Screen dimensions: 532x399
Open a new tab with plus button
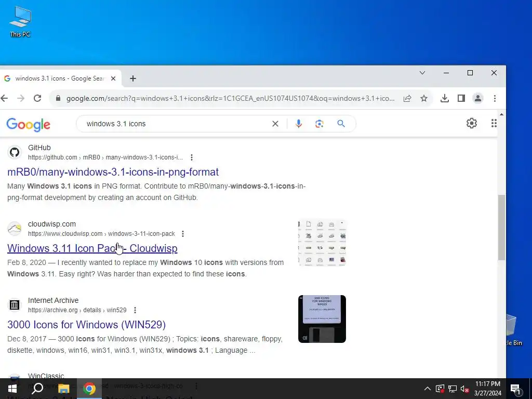[133, 79]
